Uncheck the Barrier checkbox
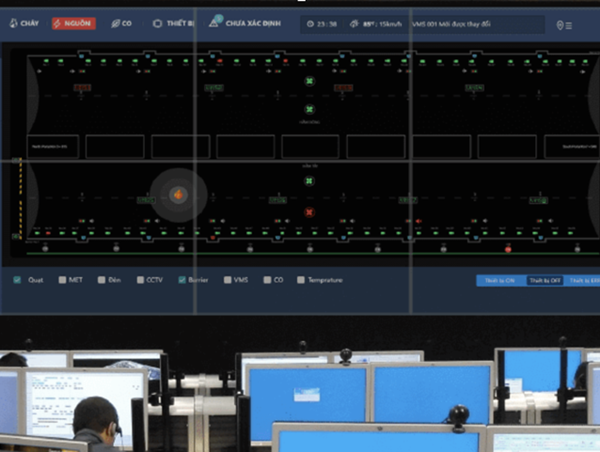The width and height of the screenshot is (600, 452). 182,280
